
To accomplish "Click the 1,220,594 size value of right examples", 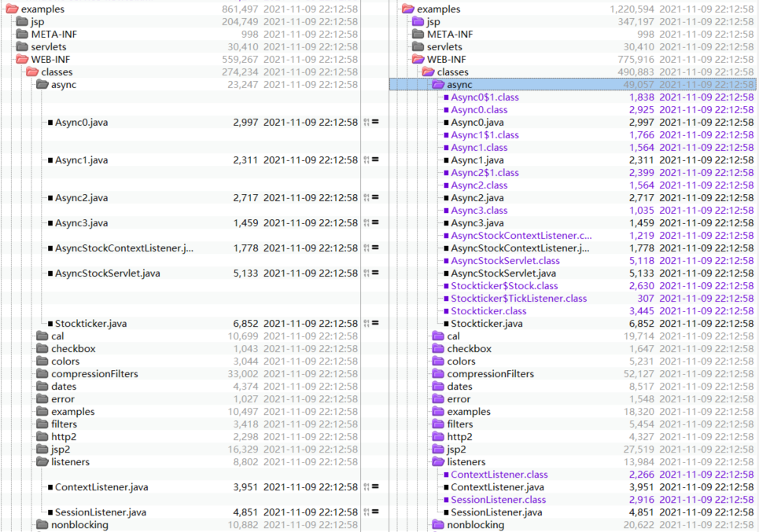I will coord(632,9).
